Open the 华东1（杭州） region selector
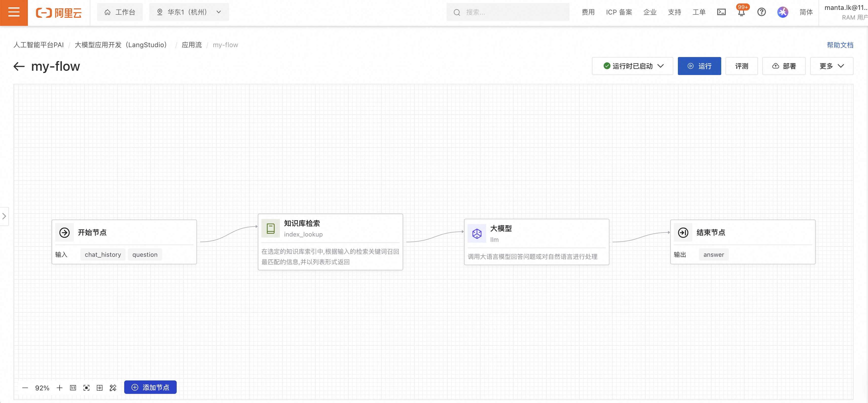 (189, 12)
